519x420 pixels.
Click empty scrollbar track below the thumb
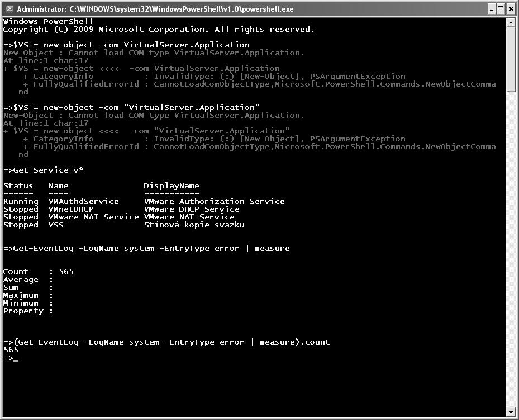coord(511,251)
